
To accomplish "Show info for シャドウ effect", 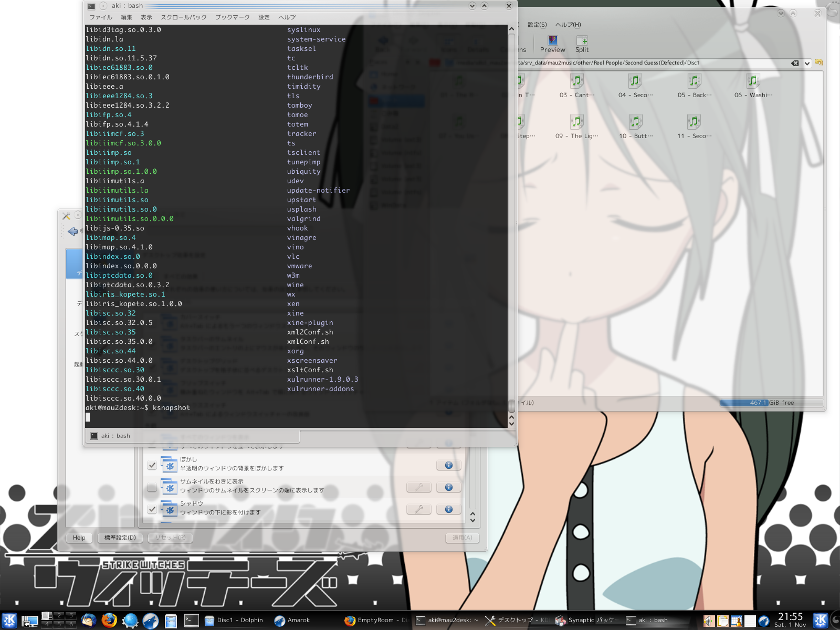I will pos(448,509).
